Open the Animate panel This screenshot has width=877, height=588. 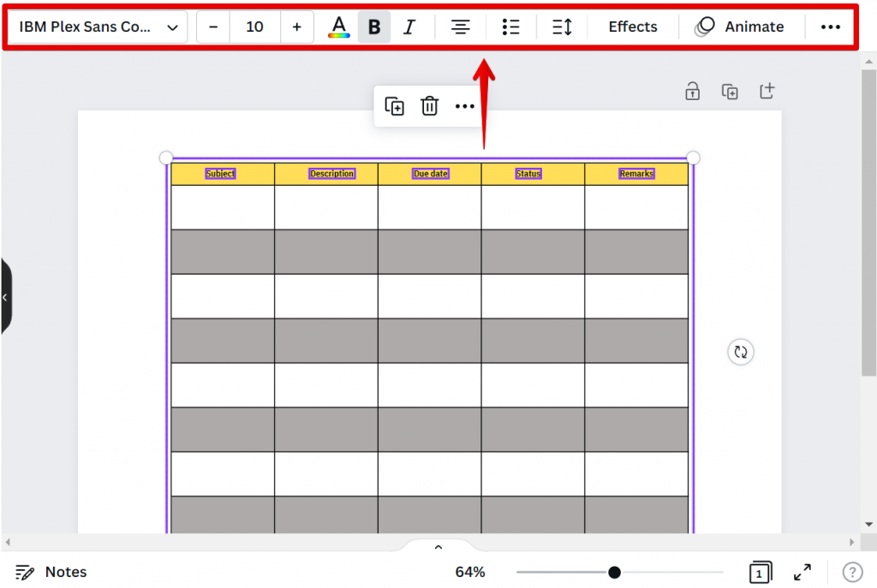742,27
